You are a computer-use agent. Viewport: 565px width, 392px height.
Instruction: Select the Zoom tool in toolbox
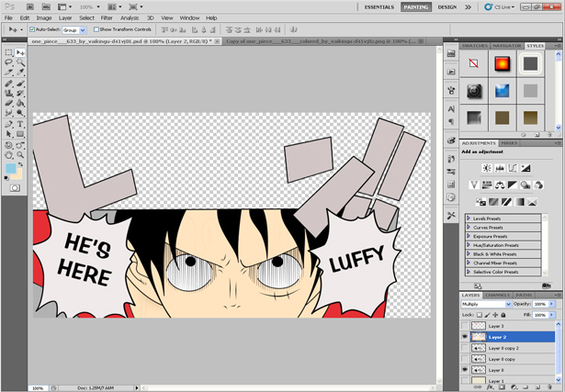(20, 155)
